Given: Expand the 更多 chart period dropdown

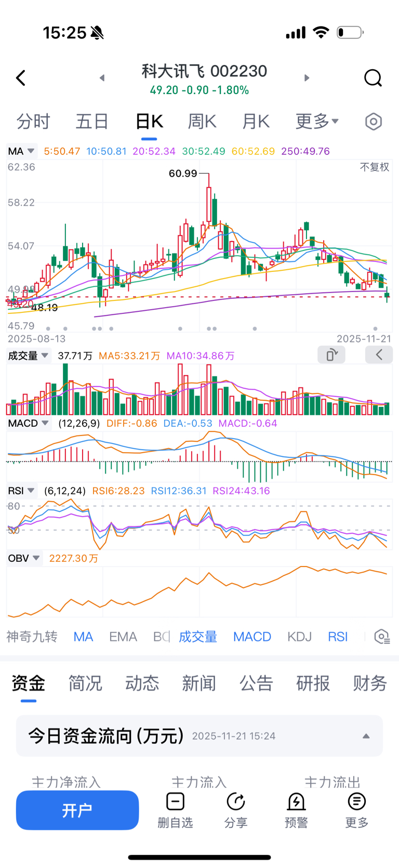Looking at the screenshot, I should (x=317, y=122).
